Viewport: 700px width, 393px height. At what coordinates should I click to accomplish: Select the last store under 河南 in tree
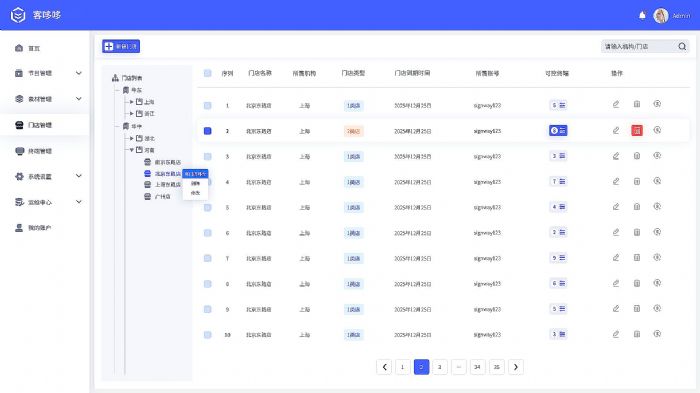(157, 196)
